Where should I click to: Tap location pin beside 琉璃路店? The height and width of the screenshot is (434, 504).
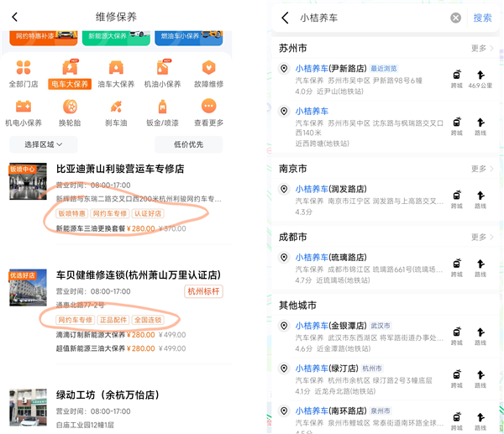[284, 258]
